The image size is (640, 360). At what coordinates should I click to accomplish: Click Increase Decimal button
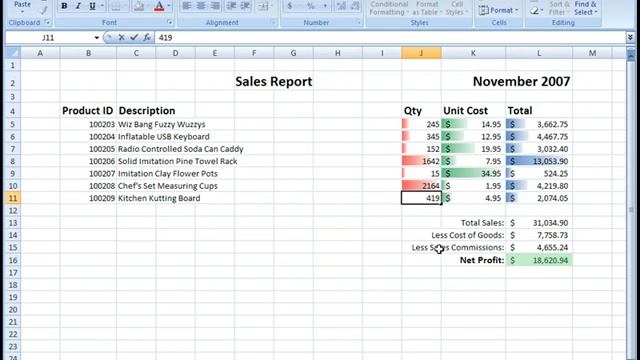pos(341,6)
